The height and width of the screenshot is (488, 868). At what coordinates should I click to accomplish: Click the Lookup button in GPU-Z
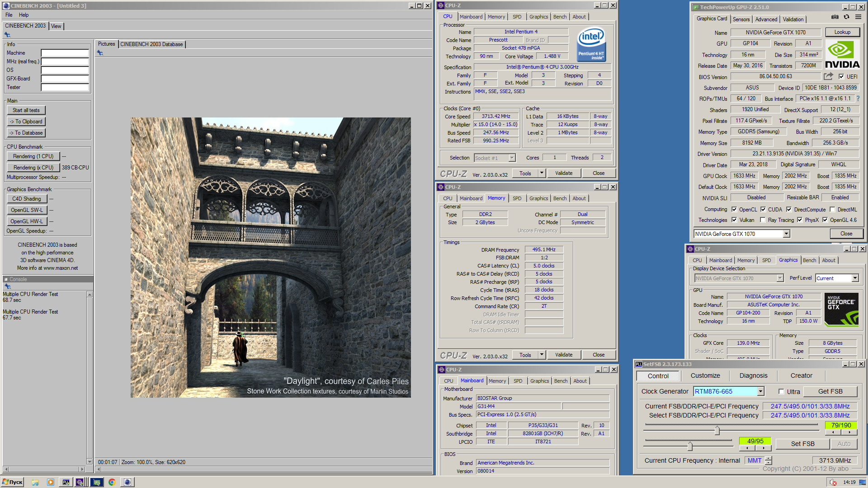[842, 32]
